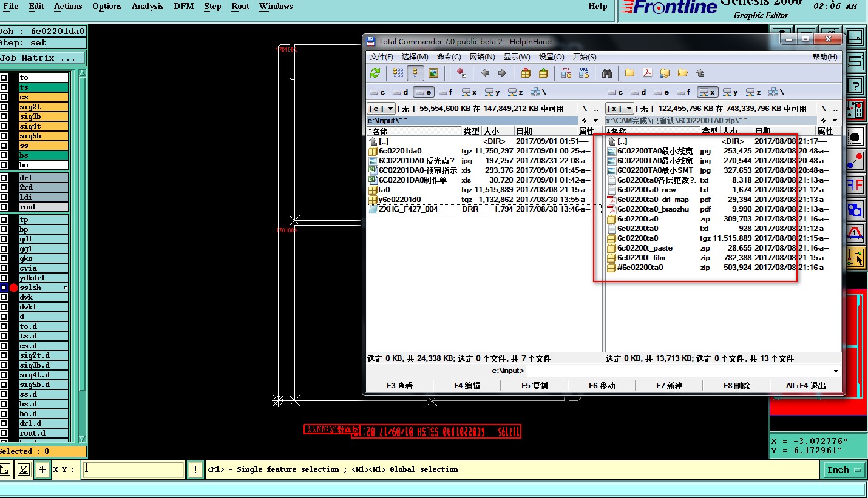Image resolution: width=868 pixels, height=498 pixels.
Task: Click the invert selection star icon
Action: (461, 73)
